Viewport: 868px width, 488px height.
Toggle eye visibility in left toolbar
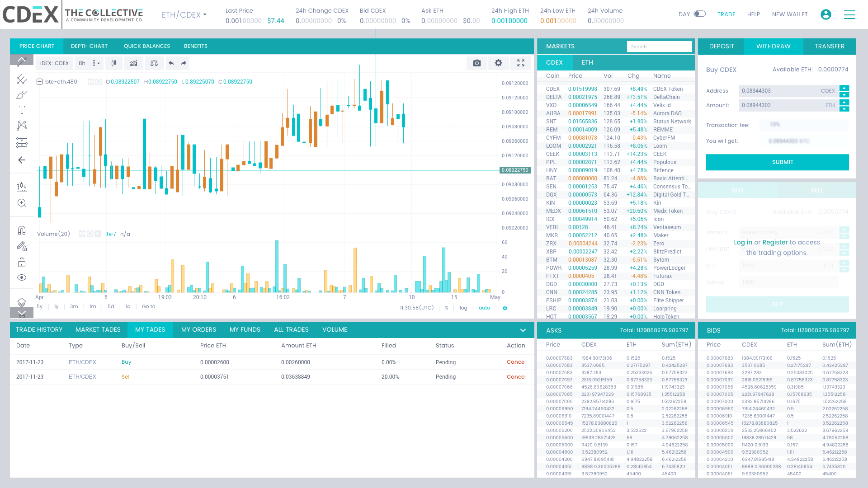click(22, 277)
